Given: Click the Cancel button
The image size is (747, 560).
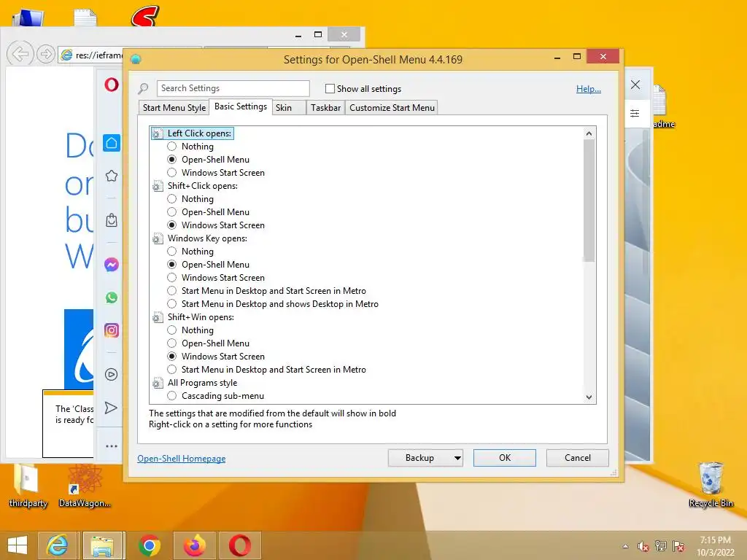Looking at the screenshot, I should click(578, 458).
